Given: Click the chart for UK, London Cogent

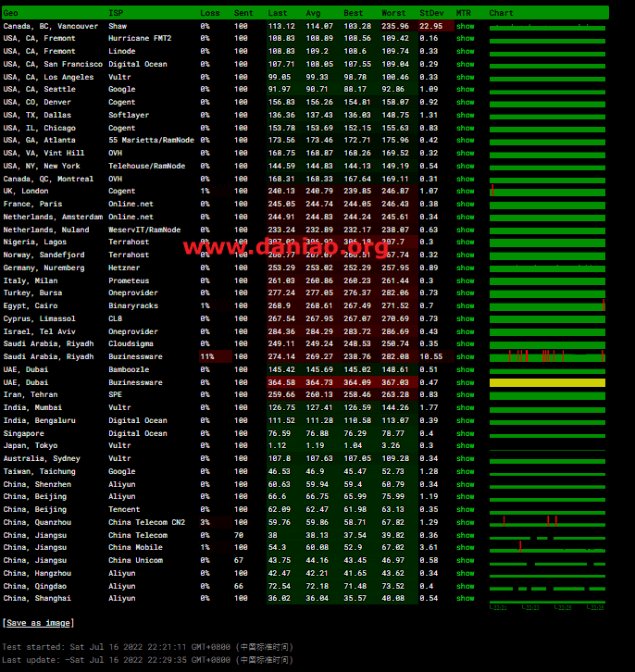Looking at the screenshot, I should click(x=547, y=192).
